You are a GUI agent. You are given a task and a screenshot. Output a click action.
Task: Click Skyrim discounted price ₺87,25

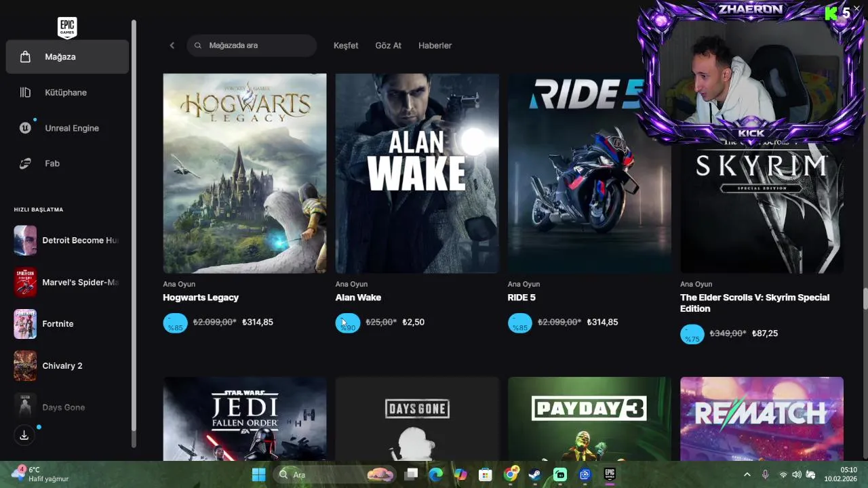[x=765, y=333]
